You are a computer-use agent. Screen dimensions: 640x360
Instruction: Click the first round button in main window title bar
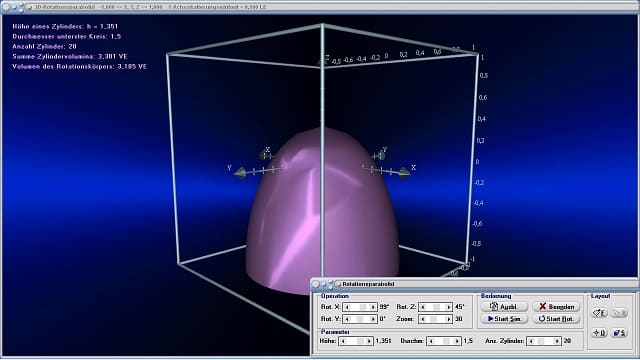(x=7, y=7)
